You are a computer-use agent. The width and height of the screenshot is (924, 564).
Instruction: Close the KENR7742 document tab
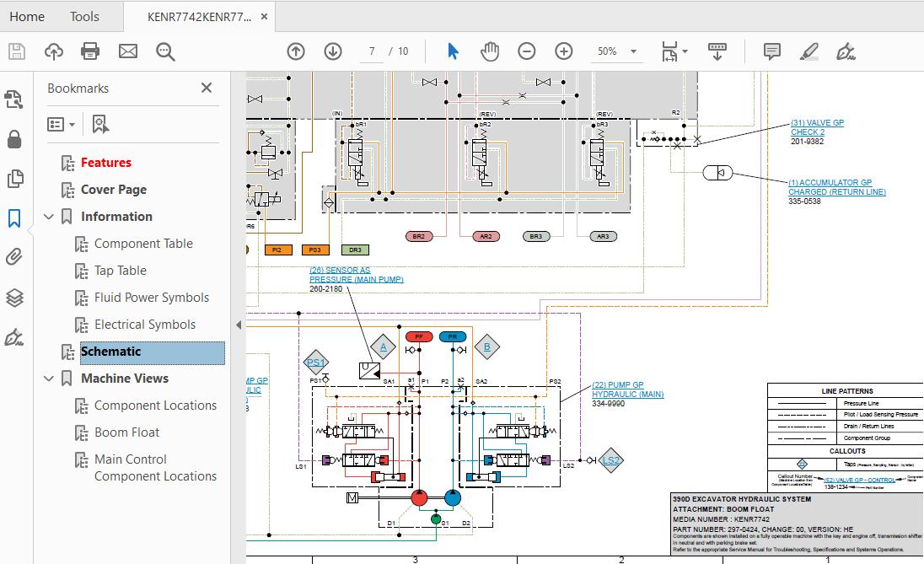tap(264, 17)
